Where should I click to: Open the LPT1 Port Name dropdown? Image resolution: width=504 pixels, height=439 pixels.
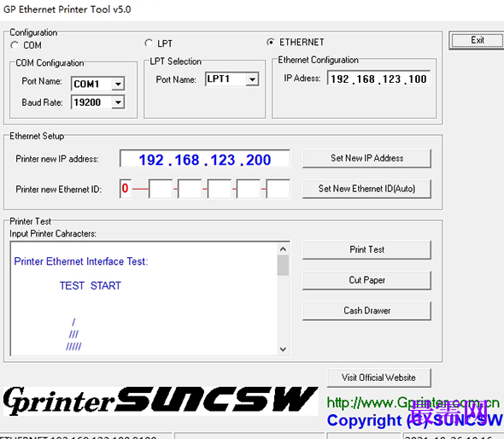(x=252, y=79)
